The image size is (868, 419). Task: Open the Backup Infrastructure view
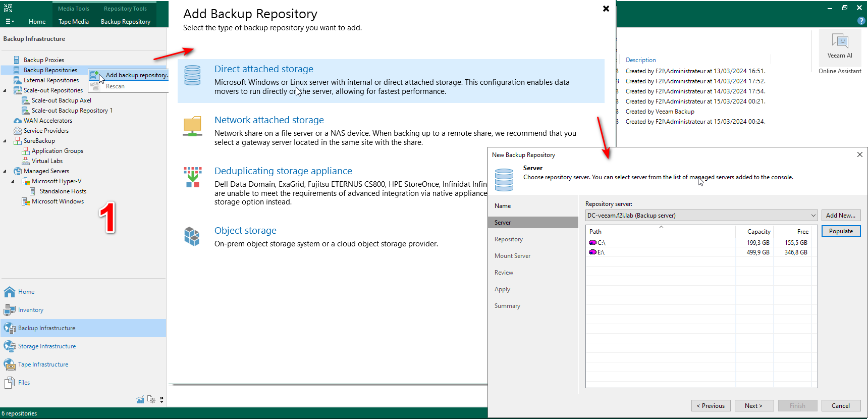(x=84, y=328)
